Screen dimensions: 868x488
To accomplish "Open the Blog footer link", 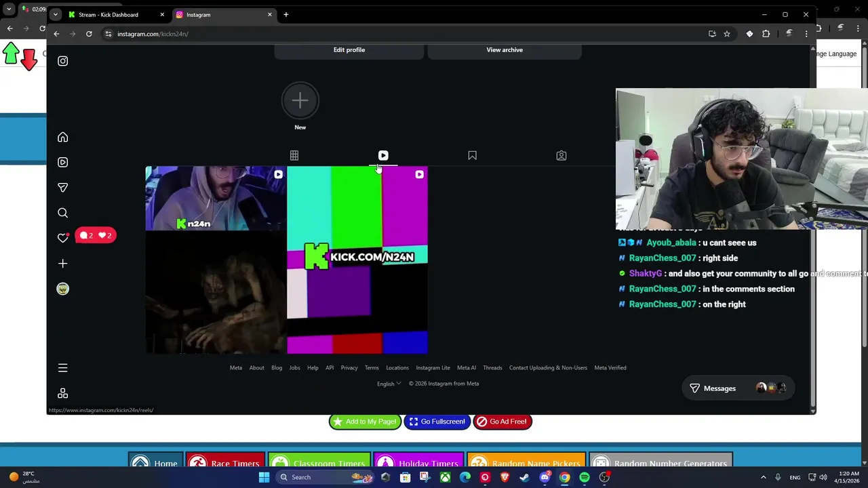I will coord(277,368).
